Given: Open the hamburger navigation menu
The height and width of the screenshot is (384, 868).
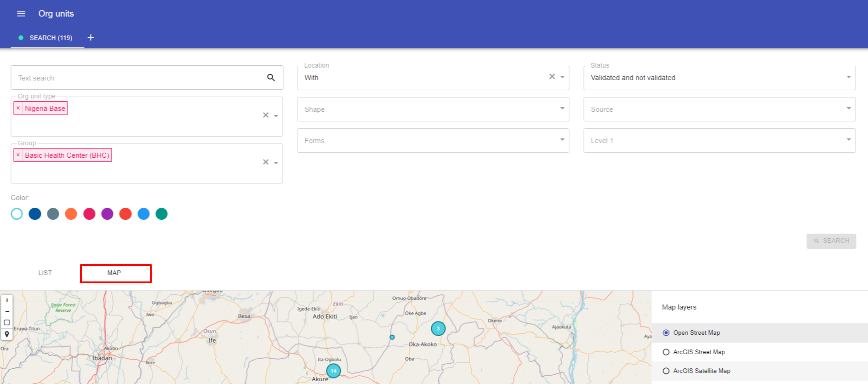Looking at the screenshot, I should tap(21, 14).
